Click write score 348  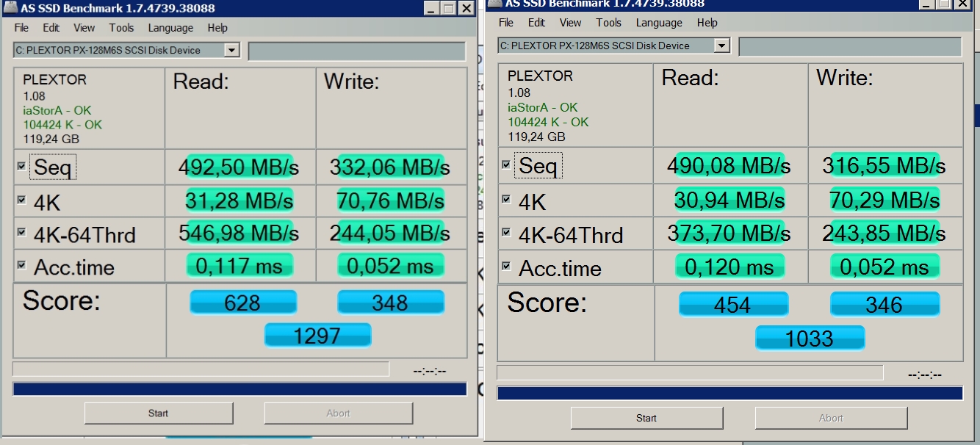[x=391, y=303]
